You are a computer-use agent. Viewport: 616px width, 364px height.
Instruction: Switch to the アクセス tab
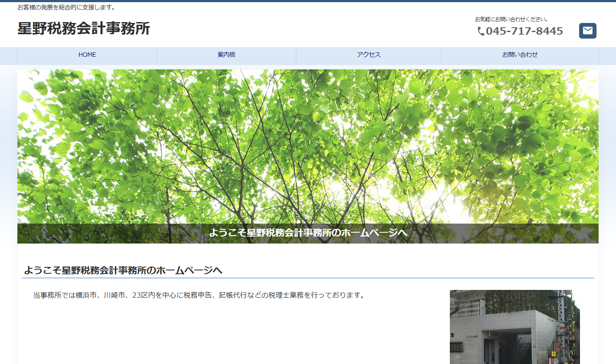(368, 55)
